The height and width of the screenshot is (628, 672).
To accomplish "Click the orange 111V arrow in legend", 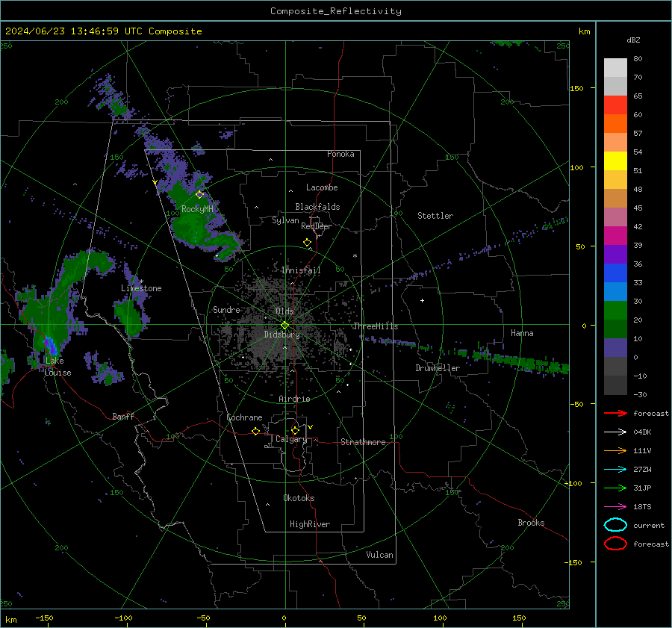I will (x=615, y=450).
